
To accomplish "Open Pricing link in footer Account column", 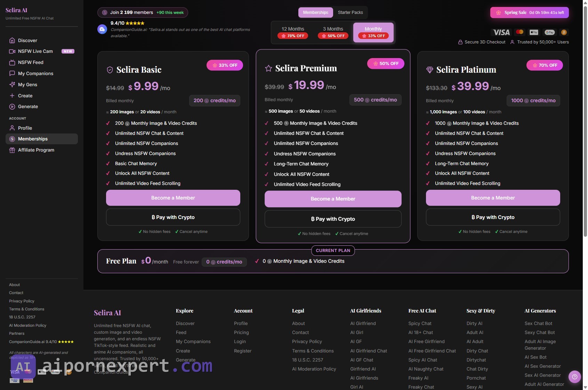I will [241, 333].
